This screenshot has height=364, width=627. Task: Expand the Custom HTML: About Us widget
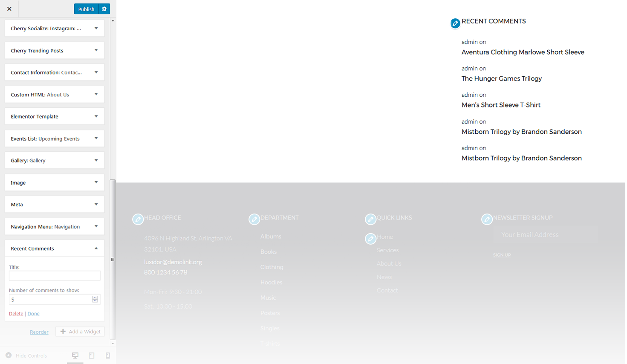click(55, 95)
